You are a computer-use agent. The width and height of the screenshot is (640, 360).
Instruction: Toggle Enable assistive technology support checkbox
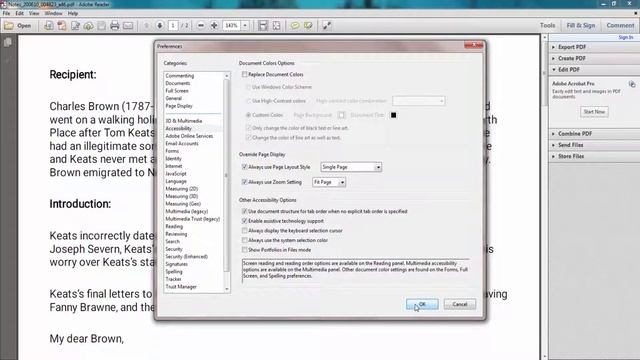tap(244, 221)
